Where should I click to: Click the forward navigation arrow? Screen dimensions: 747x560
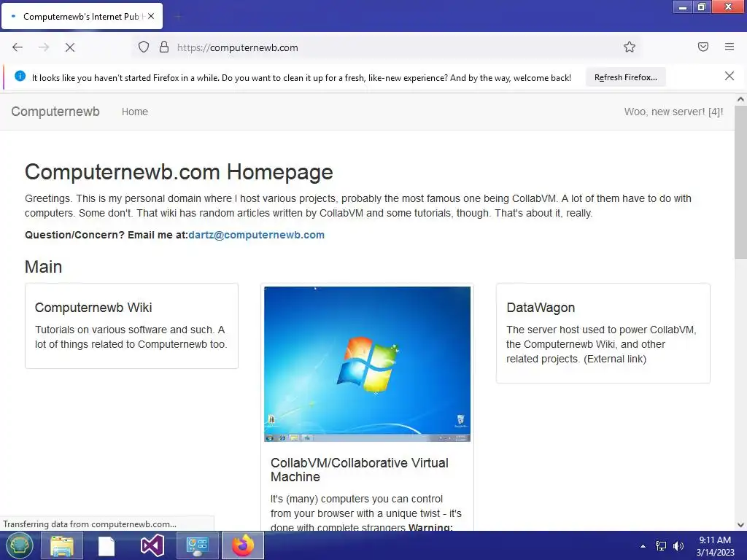pyautogui.click(x=44, y=47)
